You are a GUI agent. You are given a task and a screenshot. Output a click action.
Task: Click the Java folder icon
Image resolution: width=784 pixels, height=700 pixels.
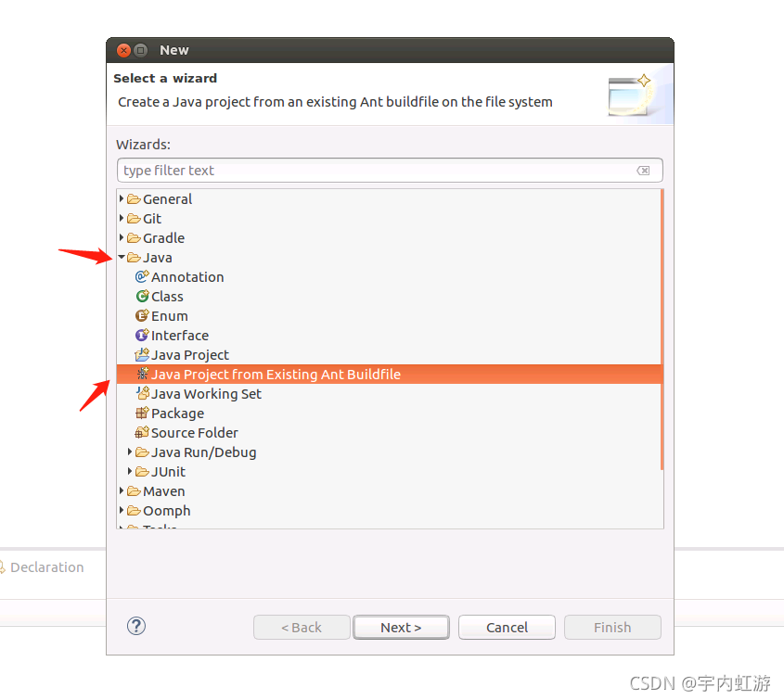pyautogui.click(x=134, y=258)
